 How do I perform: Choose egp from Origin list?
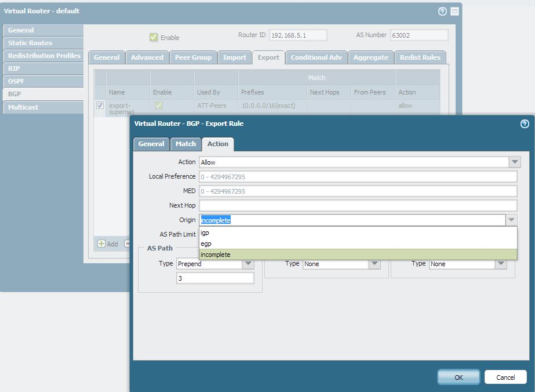358,244
